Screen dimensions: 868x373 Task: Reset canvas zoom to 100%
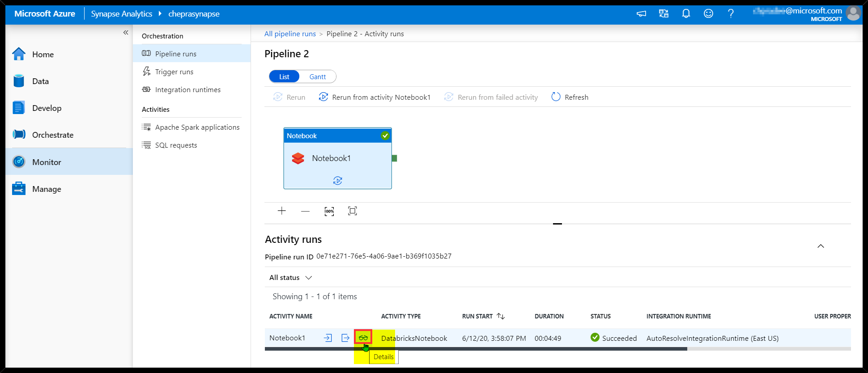[x=329, y=211]
